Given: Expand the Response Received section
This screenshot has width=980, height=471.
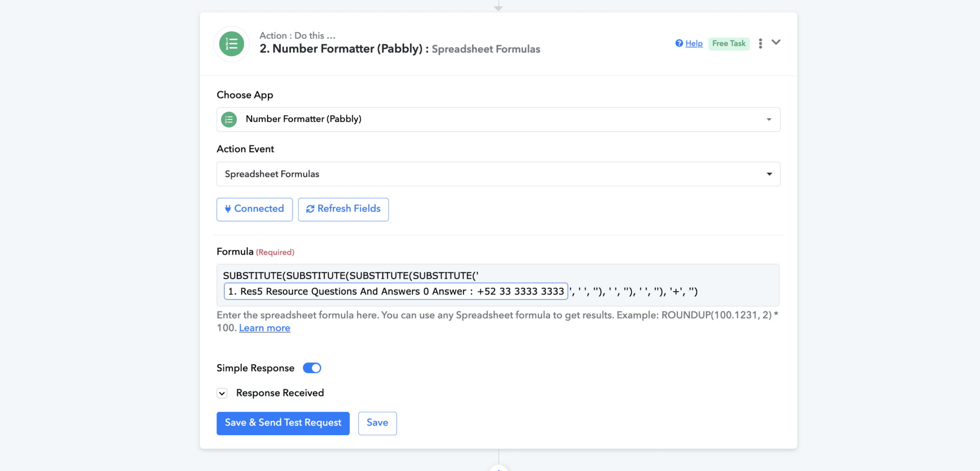Looking at the screenshot, I should (222, 393).
